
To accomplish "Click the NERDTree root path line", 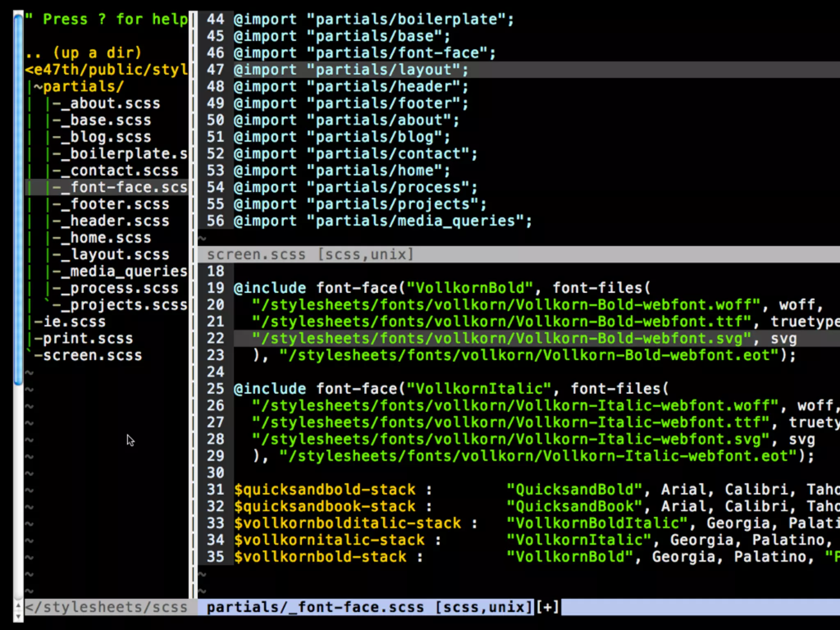I will click(106, 70).
